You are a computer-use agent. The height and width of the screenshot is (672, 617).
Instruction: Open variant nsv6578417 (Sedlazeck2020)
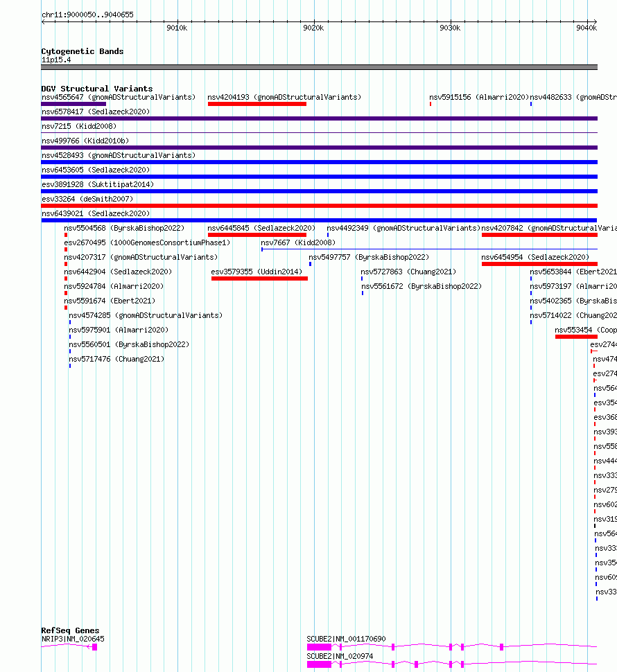tap(96, 112)
